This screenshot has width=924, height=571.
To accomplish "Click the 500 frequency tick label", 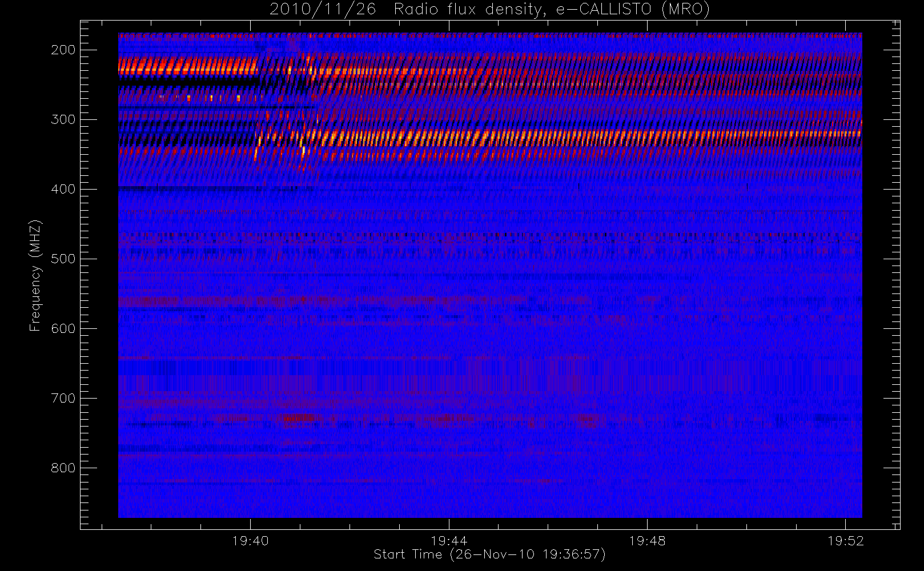I will (x=63, y=259).
